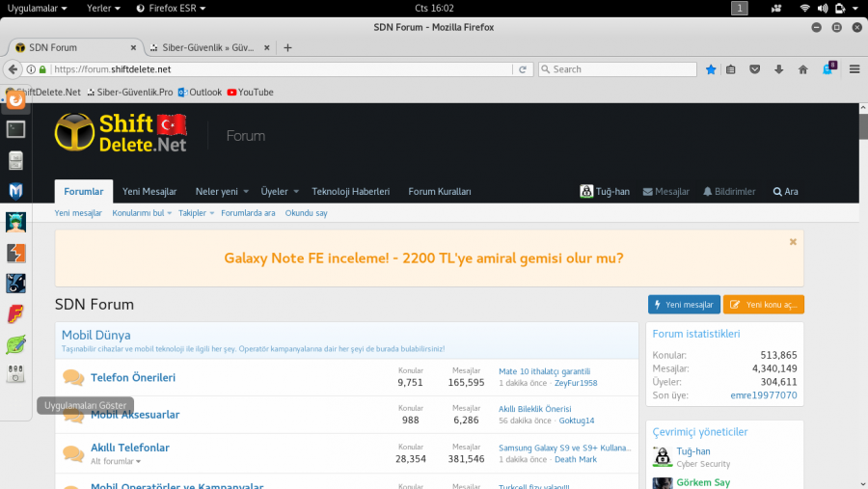Open the terminal icon in the dock
This screenshot has width=868, height=489.
(15, 129)
